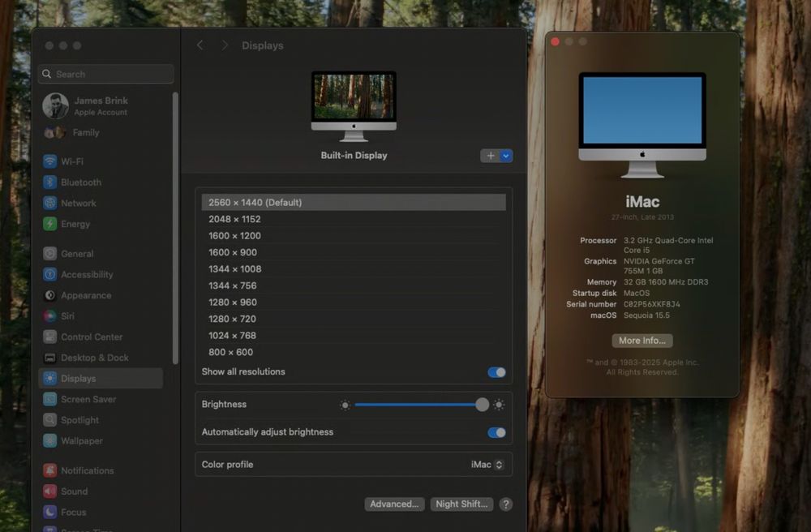Open the Wallpaper icon
This screenshot has width=811, height=532.
click(x=49, y=441)
